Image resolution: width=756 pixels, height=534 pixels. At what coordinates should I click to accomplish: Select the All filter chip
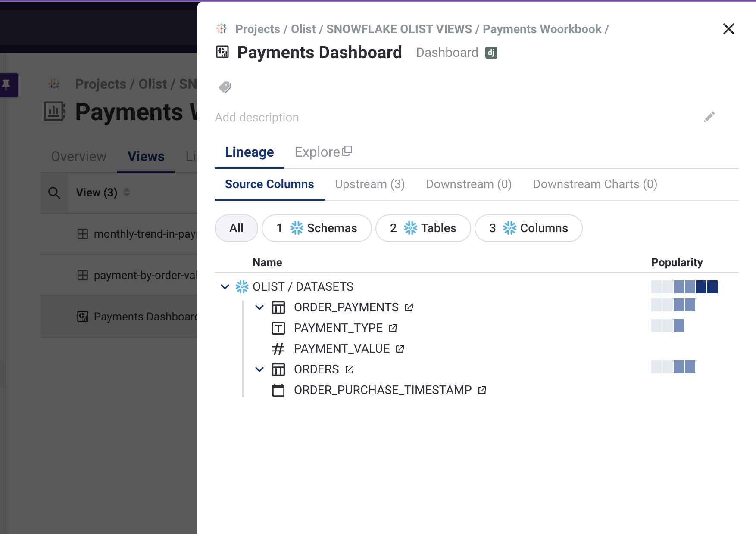(236, 228)
